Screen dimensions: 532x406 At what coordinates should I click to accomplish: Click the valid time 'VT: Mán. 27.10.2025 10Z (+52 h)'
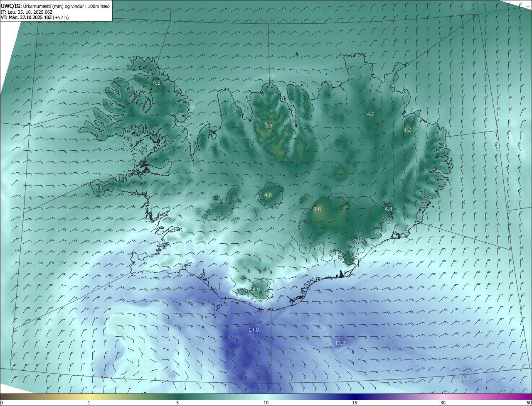[x=35, y=17]
